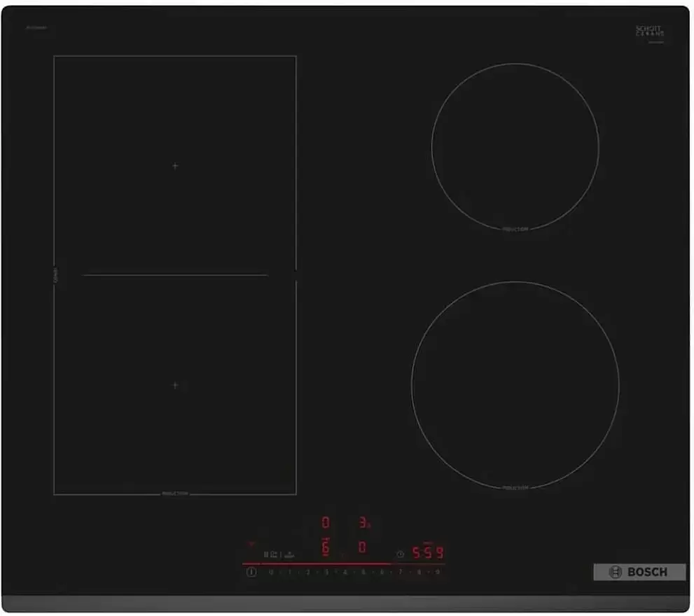
Task: Set power level 5 on the slider
Action: (x=363, y=570)
